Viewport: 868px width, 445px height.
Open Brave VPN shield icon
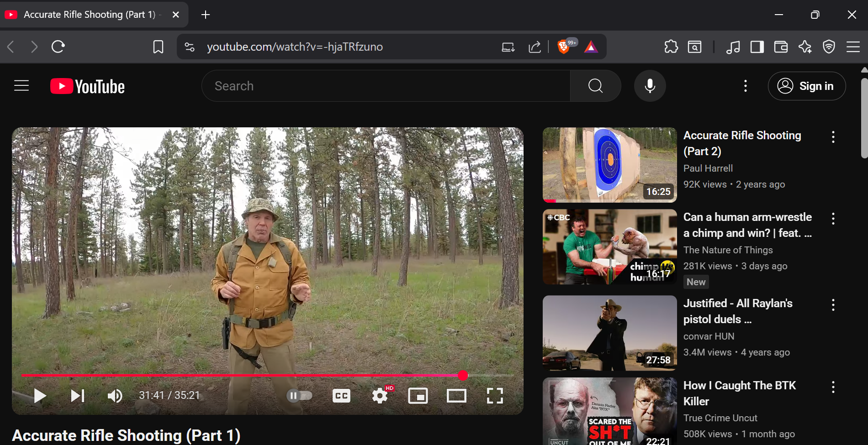pyautogui.click(x=829, y=47)
